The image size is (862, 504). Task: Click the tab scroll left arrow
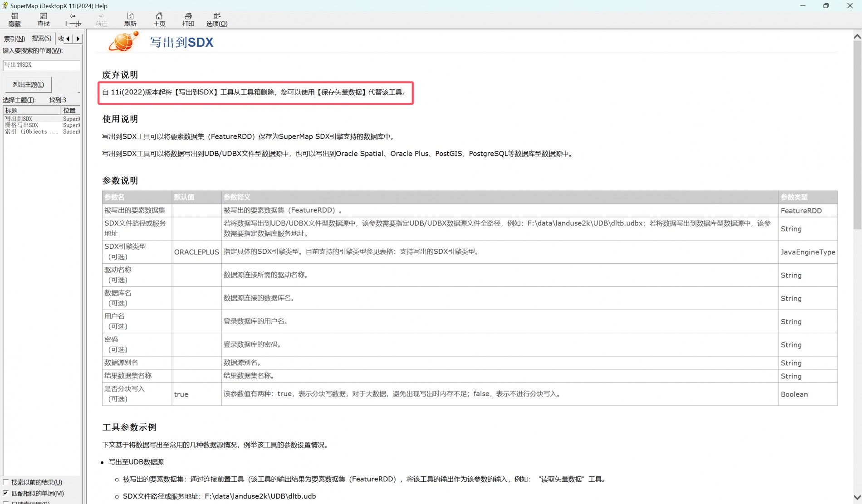click(68, 39)
